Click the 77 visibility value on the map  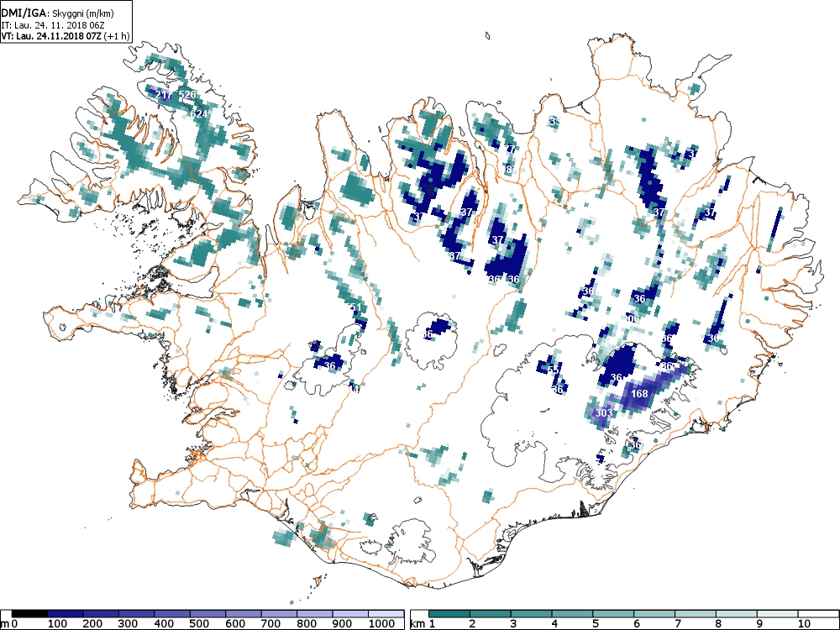coord(510,149)
